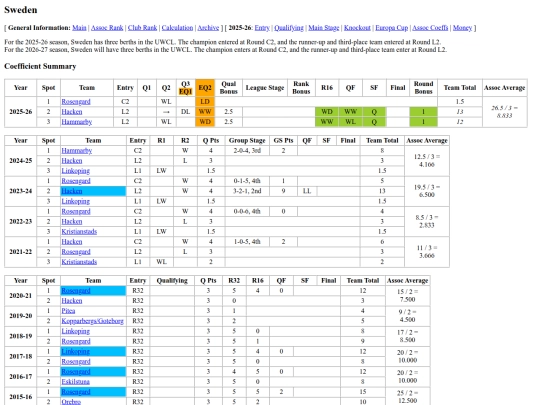Click the 'Qual Bonus' column header
540x405 pixels.
pos(229,88)
